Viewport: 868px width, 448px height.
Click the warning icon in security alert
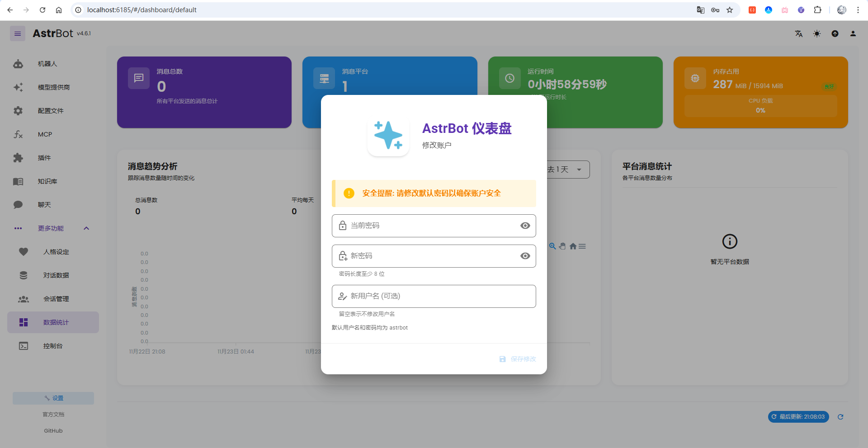[349, 193]
